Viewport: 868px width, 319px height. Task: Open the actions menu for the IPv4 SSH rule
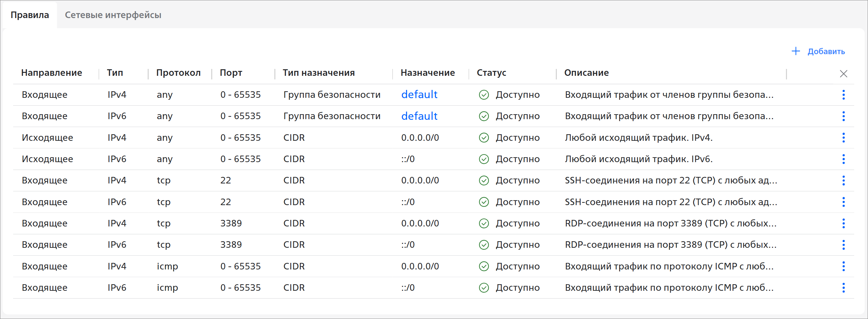tap(843, 181)
